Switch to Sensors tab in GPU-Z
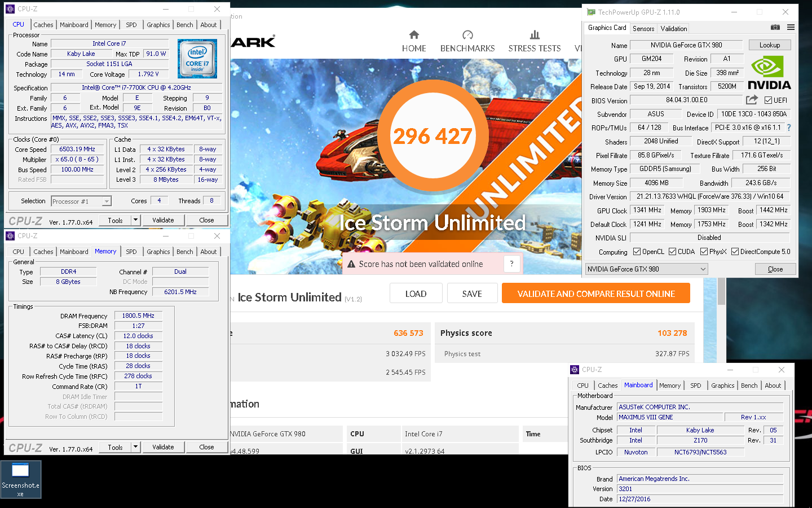This screenshot has height=508, width=812. (643, 29)
